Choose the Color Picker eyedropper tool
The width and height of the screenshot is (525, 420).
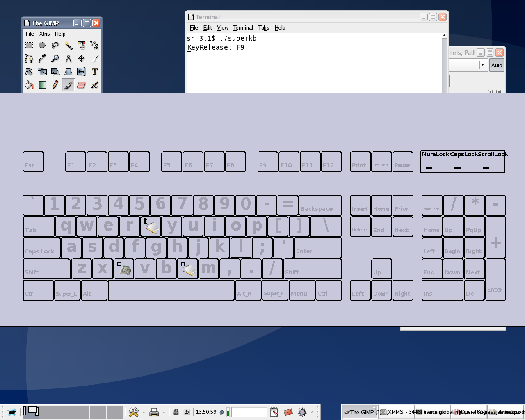tap(42, 59)
